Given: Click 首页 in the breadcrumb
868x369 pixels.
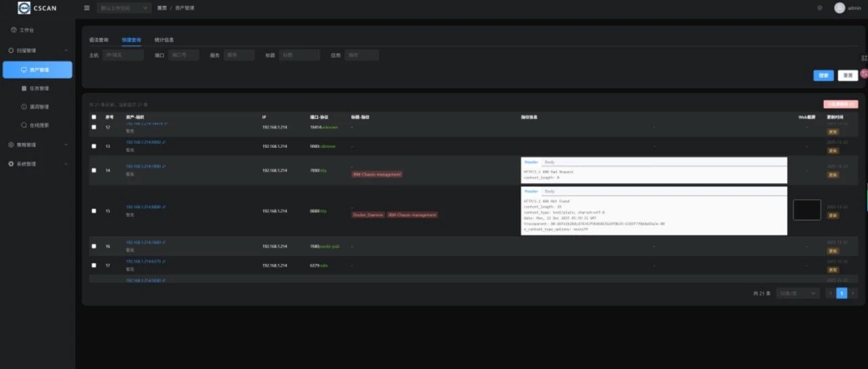Looking at the screenshot, I should [x=161, y=8].
